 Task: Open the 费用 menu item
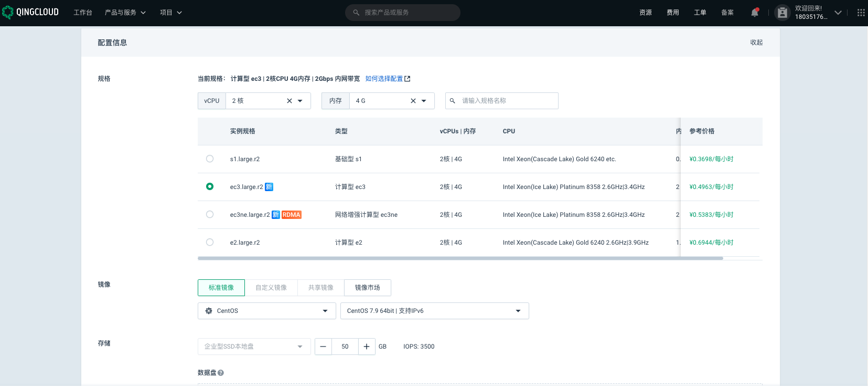tap(673, 13)
